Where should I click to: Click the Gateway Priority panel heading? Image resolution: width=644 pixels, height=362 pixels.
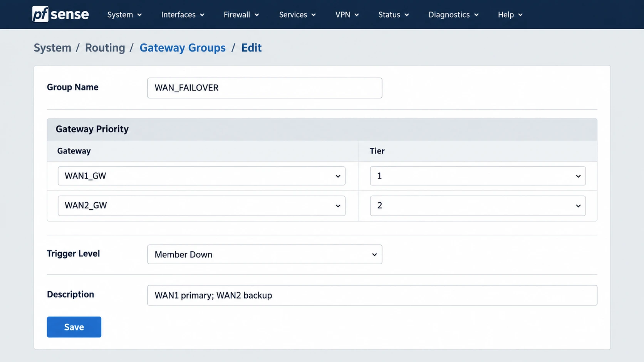tap(92, 129)
